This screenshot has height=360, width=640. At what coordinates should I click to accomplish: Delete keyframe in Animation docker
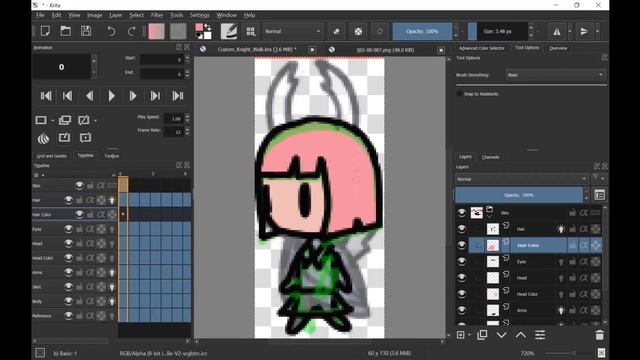pyautogui.click(x=84, y=120)
